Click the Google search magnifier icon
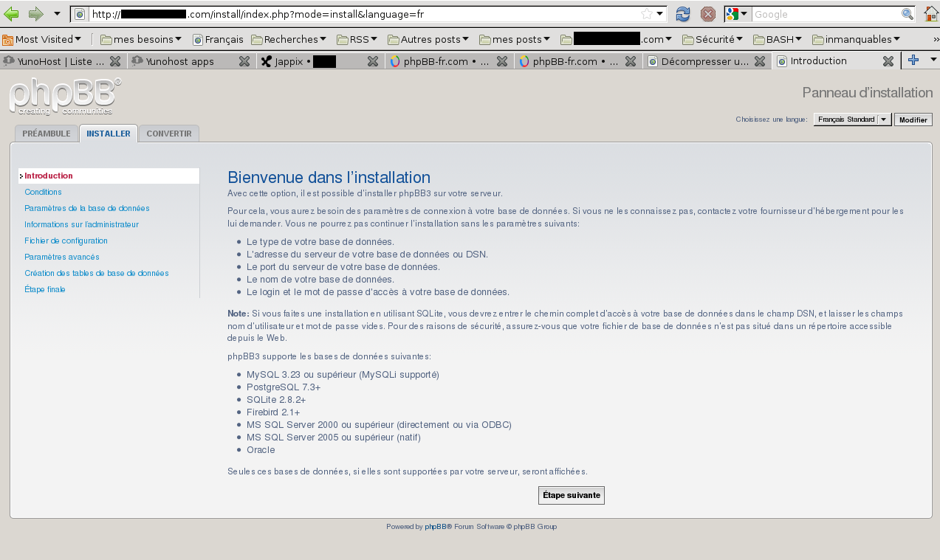Image resolution: width=940 pixels, height=560 pixels. pos(908,14)
